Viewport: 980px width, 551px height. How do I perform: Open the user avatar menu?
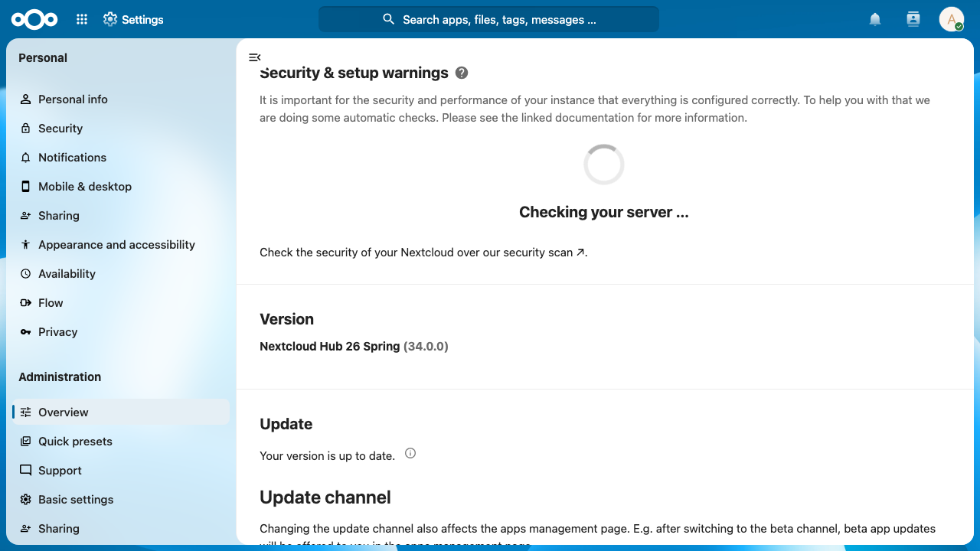pos(952,20)
